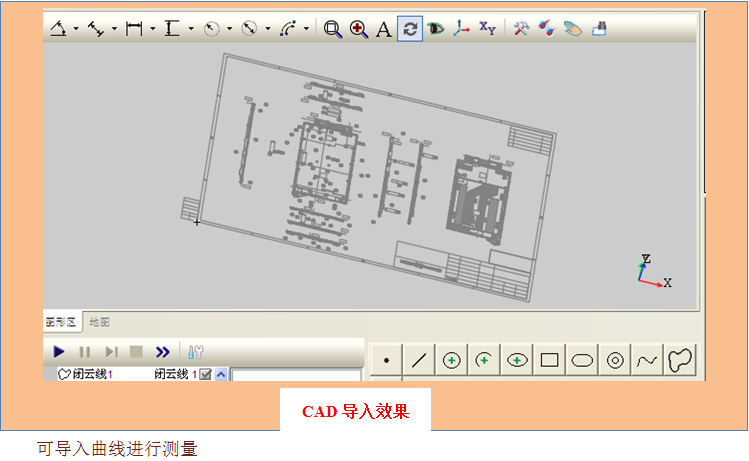Select the horizontal distance dimension tool
This screenshot has height=461, width=749.
[134, 29]
